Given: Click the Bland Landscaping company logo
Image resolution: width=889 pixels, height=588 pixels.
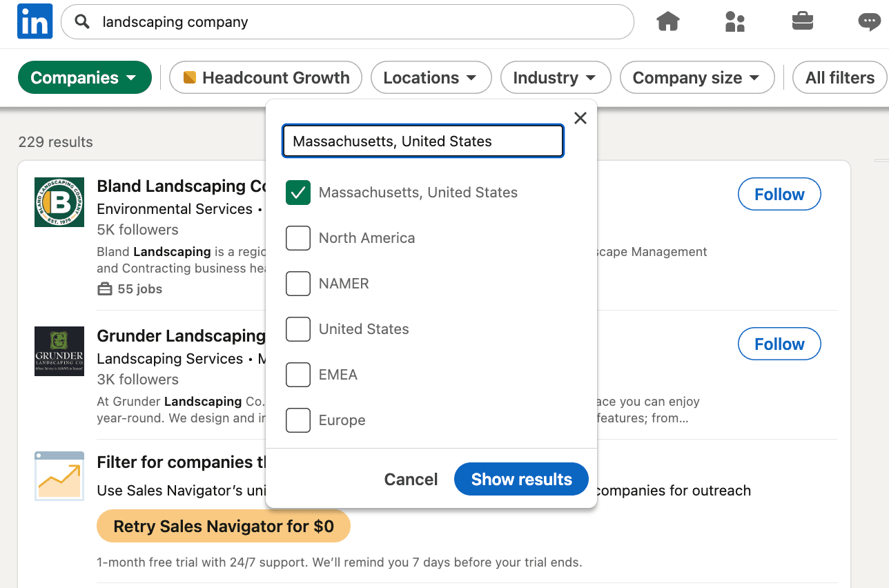Looking at the screenshot, I should tap(59, 202).
